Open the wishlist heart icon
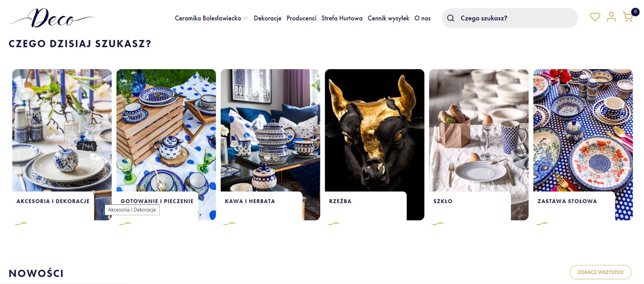The width and height of the screenshot is (644, 284). tap(595, 17)
